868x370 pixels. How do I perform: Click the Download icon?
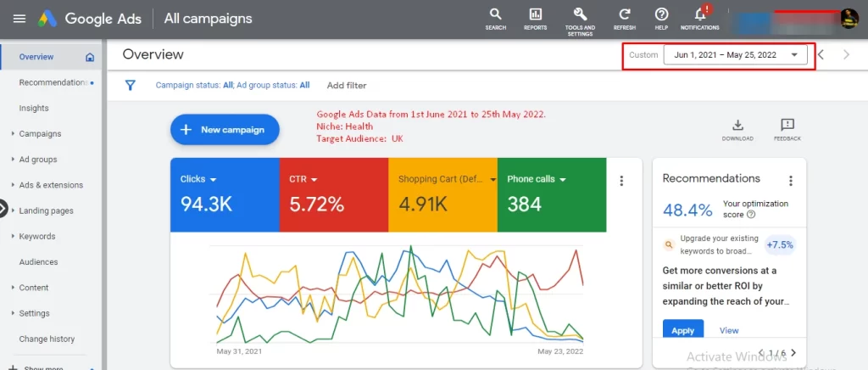[x=737, y=130]
